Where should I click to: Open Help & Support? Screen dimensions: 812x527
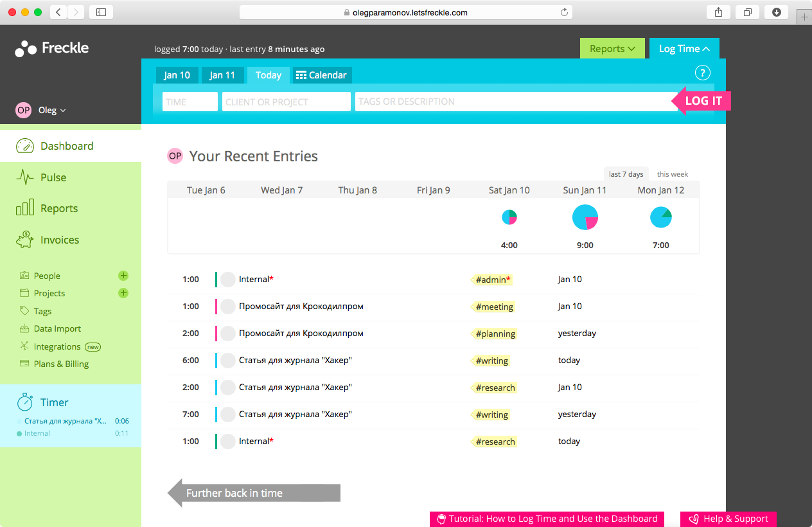point(728,519)
